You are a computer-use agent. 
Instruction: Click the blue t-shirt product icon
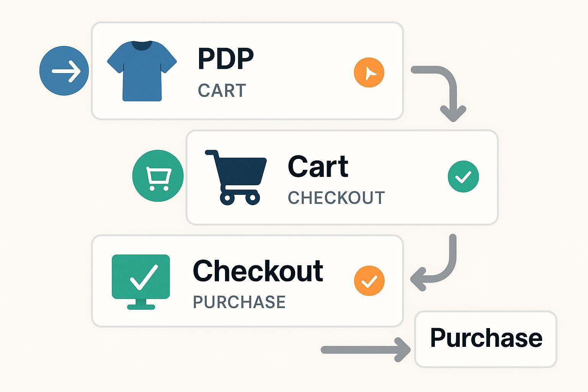click(x=142, y=70)
